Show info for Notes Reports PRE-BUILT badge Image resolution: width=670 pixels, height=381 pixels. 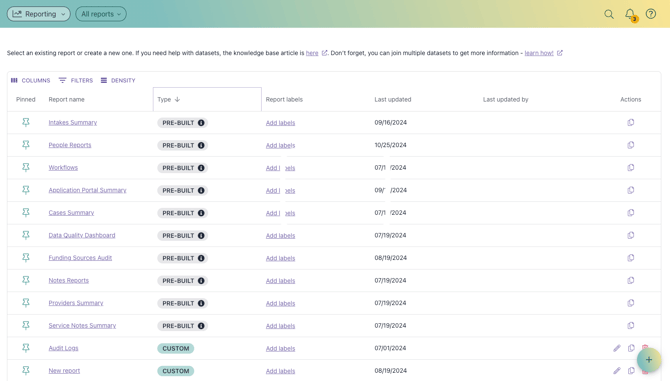(x=201, y=281)
